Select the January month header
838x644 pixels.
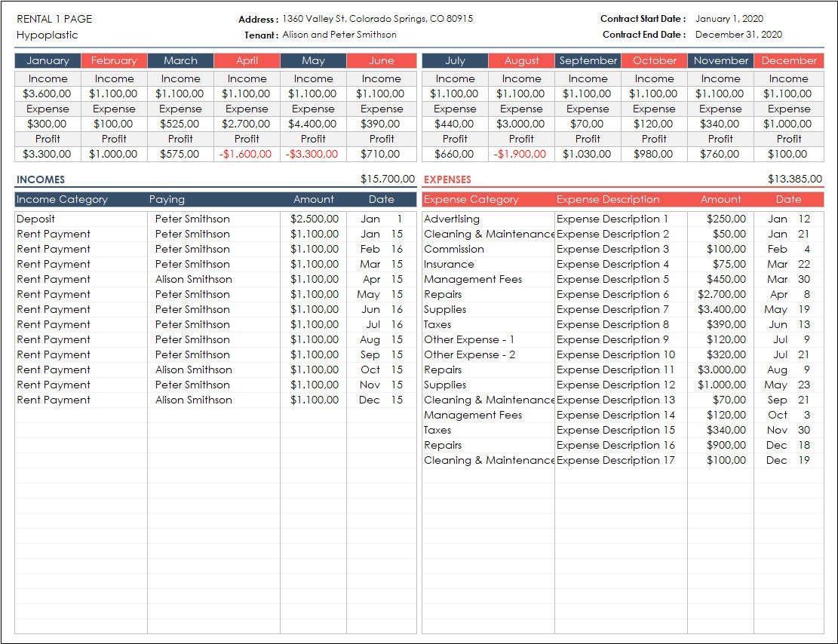pyautogui.click(x=48, y=60)
